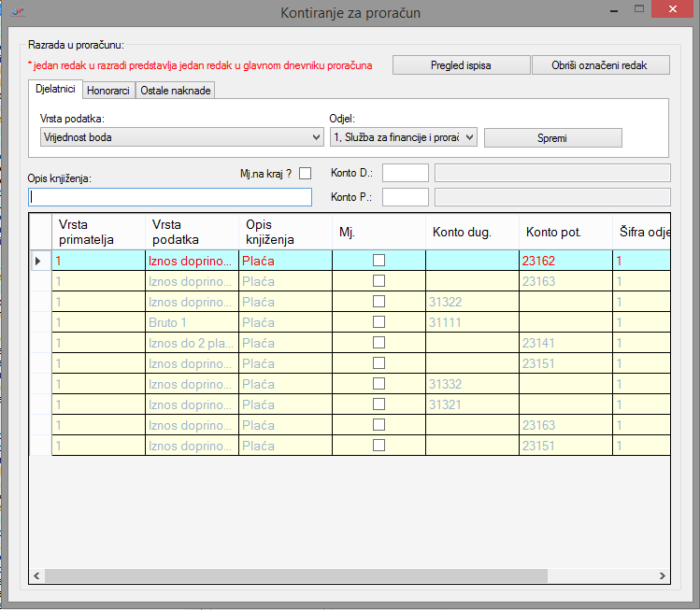
Task: Switch to the Honorarci tab
Action: (109, 91)
